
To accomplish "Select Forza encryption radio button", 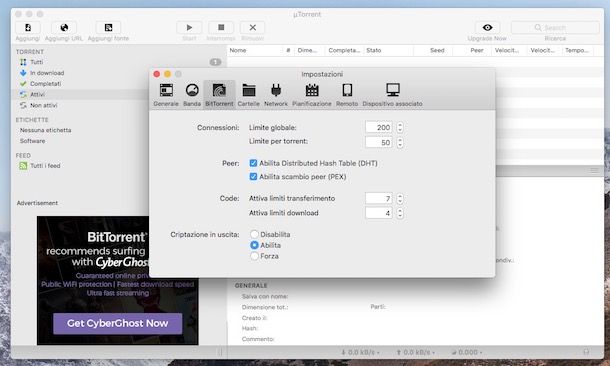I will tap(254, 256).
